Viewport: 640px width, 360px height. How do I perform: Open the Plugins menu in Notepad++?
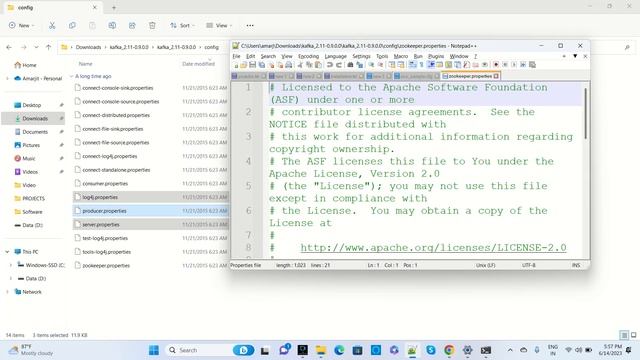(436, 56)
